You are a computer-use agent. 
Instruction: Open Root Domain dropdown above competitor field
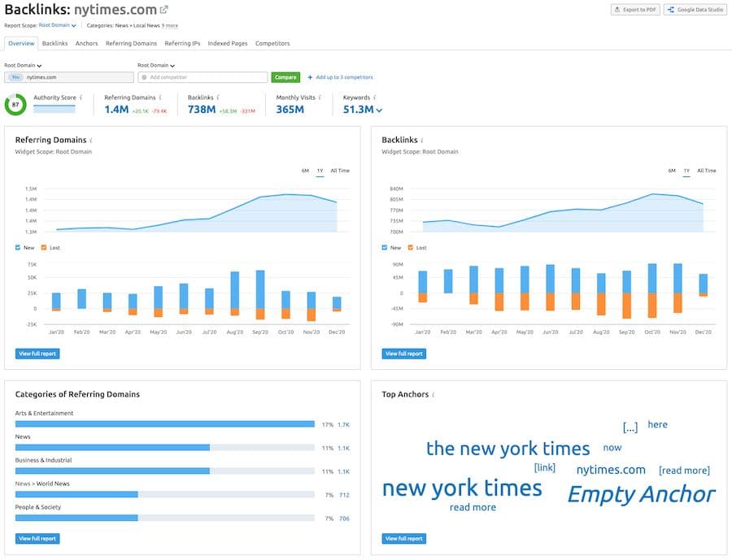[x=156, y=65]
